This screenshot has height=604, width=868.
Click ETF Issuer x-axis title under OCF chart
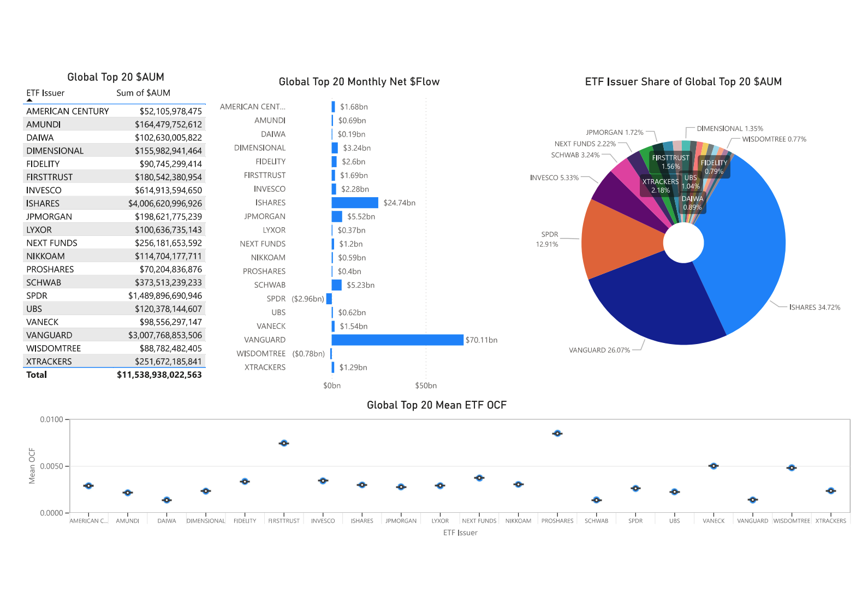460,533
